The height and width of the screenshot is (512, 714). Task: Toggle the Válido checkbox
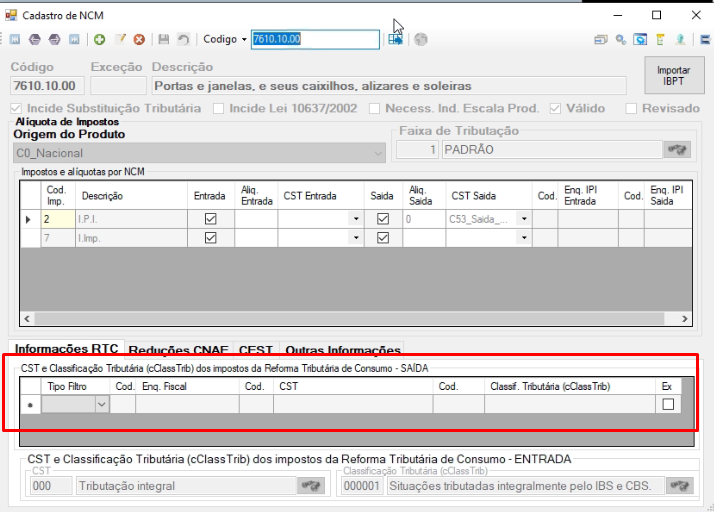tap(555, 108)
